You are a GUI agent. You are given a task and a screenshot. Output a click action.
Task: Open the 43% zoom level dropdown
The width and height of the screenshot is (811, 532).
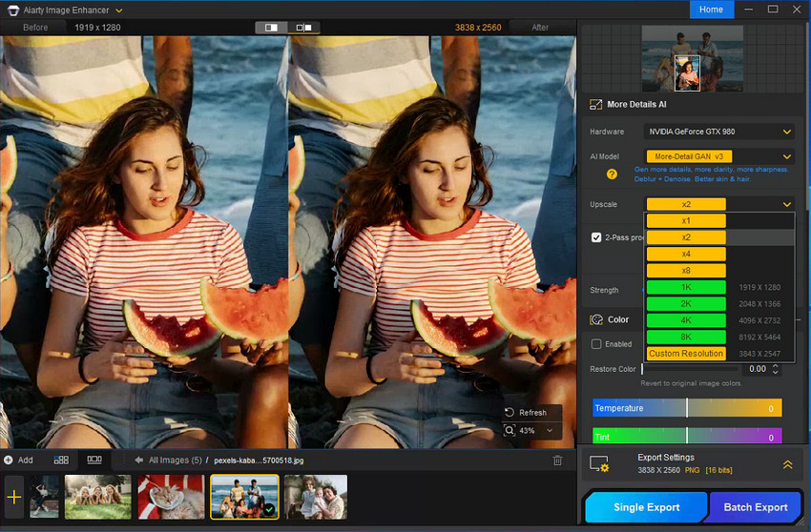pos(550,431)
